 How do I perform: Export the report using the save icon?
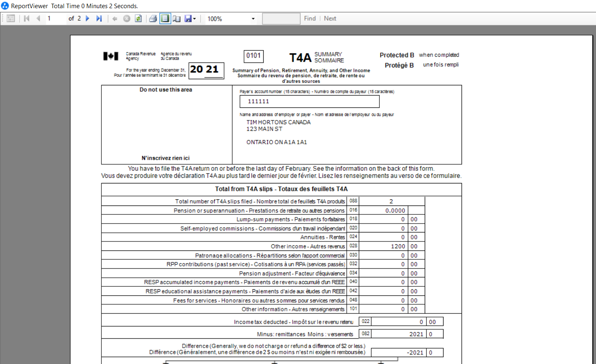187,18
